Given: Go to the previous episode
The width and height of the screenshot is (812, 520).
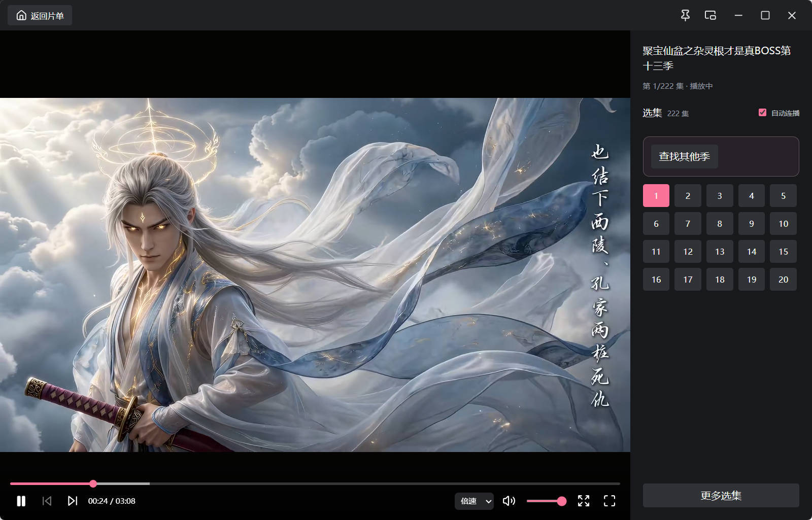Looking at the screenshot, I should [47, 501].
